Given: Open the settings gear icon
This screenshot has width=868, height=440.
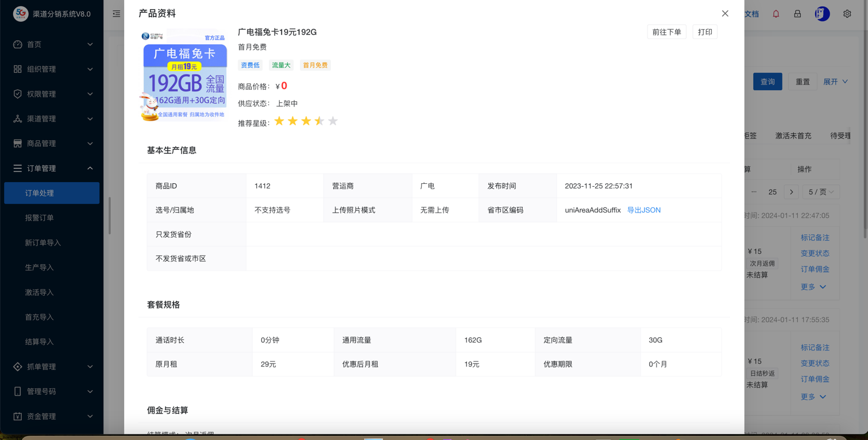Looking at the screenshot, I should 847,14.
